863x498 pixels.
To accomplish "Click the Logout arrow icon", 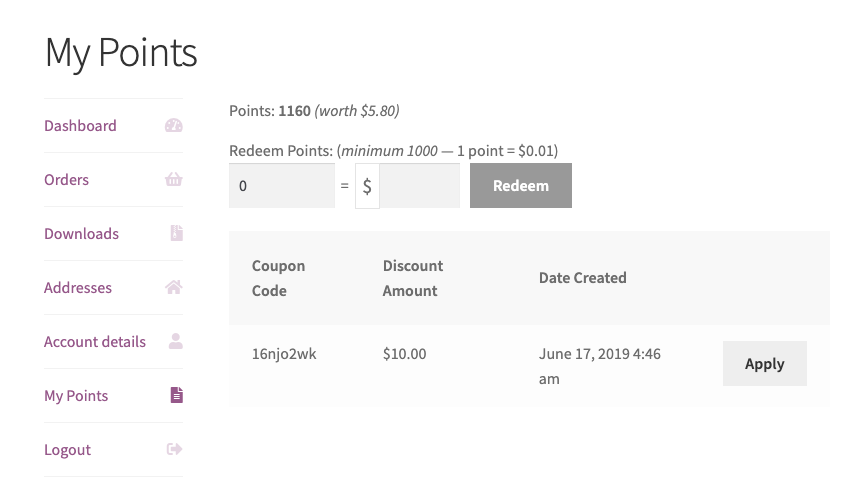I will tap(174, 449).
